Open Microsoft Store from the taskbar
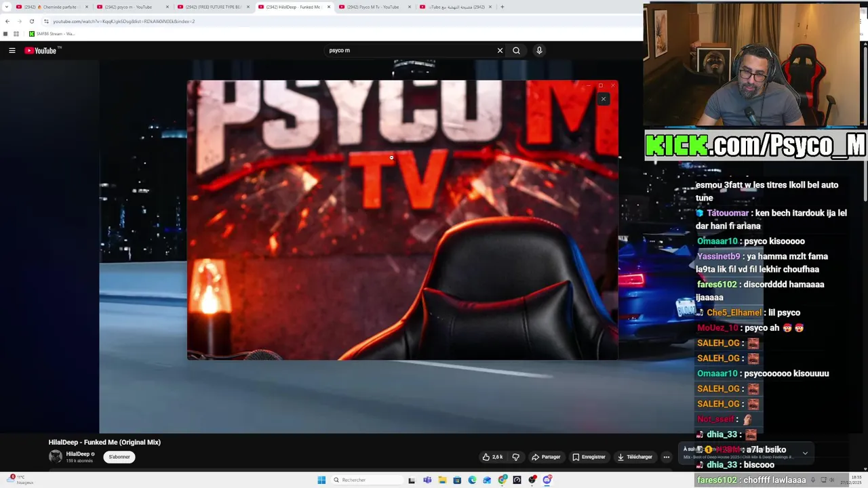Viewport: 868px width, 488px height. [457, 480]
